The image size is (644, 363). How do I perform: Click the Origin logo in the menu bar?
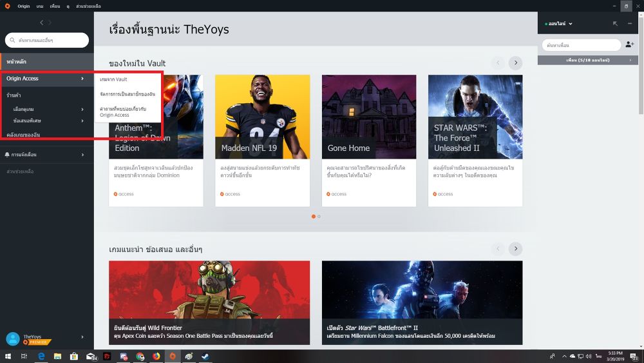click(7, 6)
